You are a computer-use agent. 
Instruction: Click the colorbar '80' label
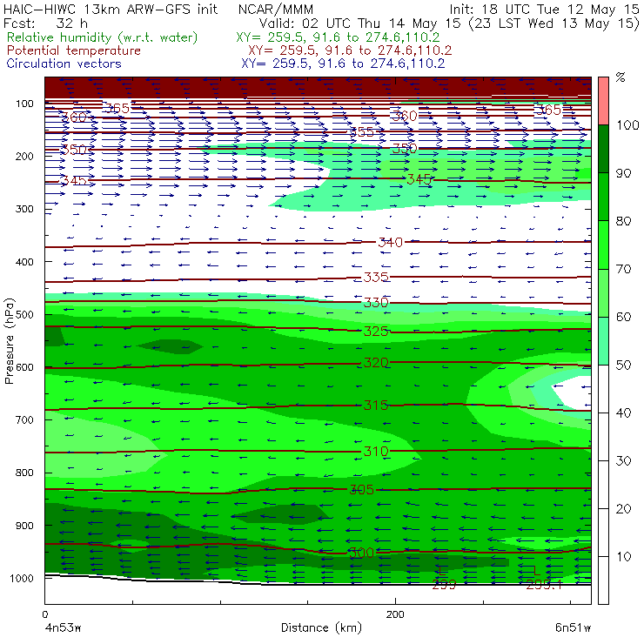(x=623, y=221)
